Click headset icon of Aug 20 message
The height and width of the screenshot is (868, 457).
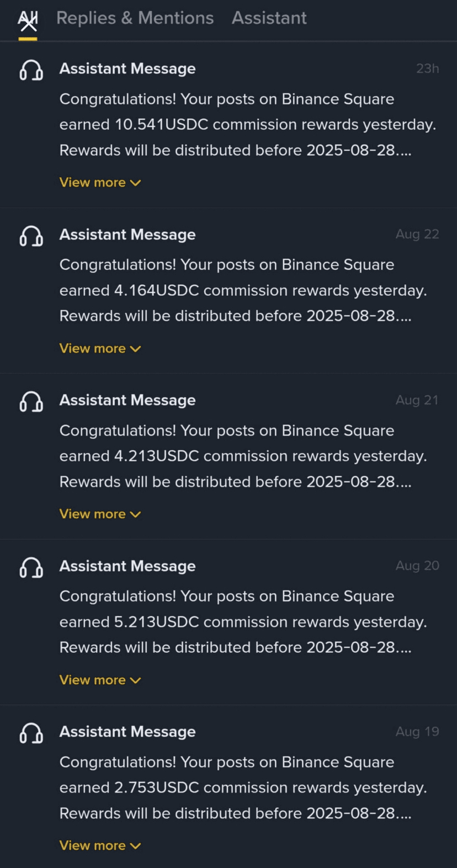[x=31, y=567]
